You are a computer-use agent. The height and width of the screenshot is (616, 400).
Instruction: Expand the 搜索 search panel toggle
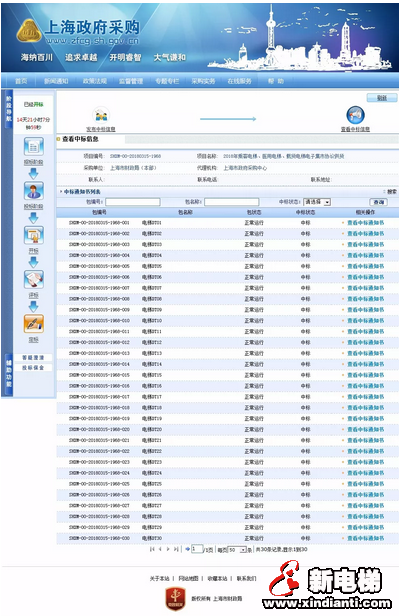(391, 192)
